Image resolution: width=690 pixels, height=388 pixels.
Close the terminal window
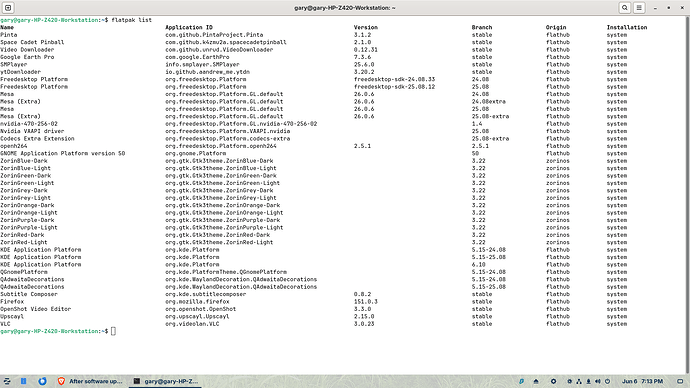click(x=682, y=8)
